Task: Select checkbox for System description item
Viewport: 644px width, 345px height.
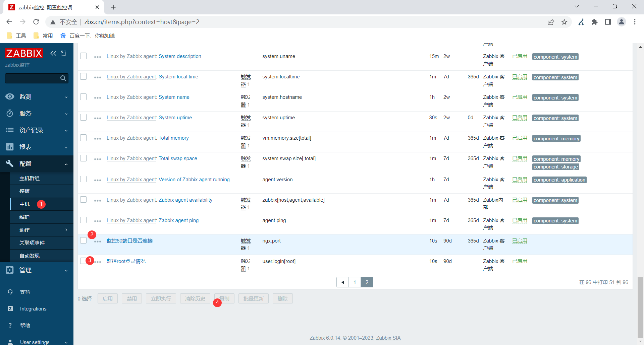Action: click(84, 56)
